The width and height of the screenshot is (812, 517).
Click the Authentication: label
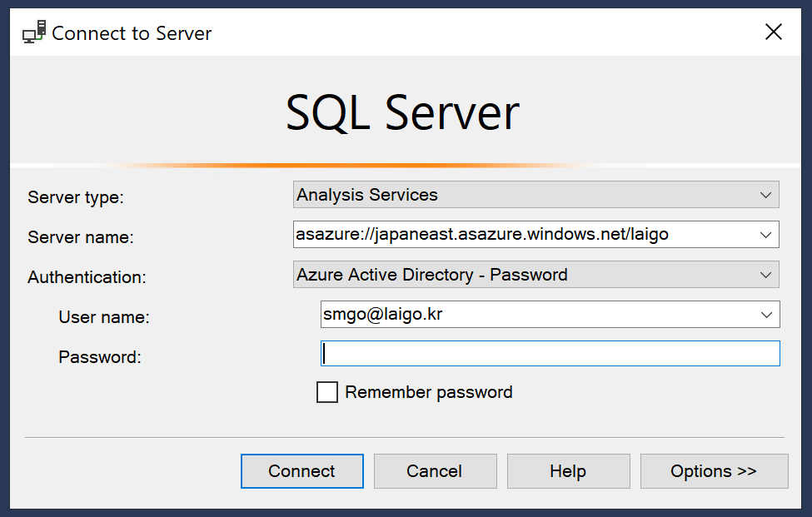(87, 277)
